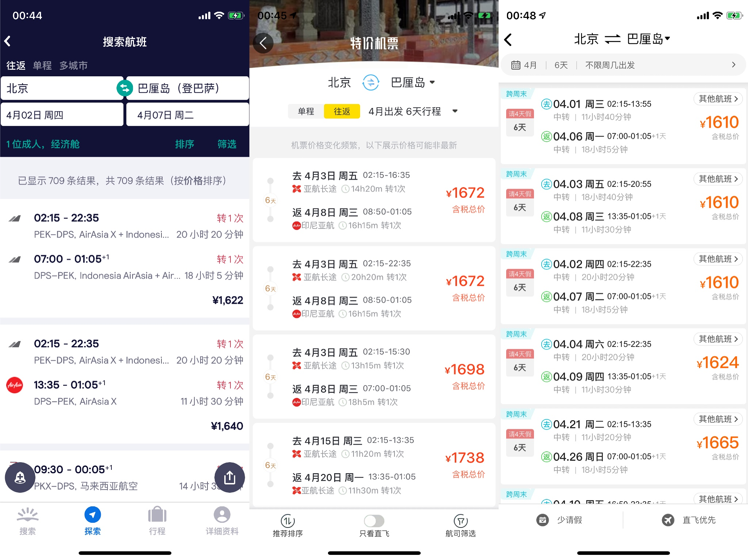Edit the 4月02日 周四 departure date field
Viewport: 748px width, 560px height.
click(x=62, y=115)
